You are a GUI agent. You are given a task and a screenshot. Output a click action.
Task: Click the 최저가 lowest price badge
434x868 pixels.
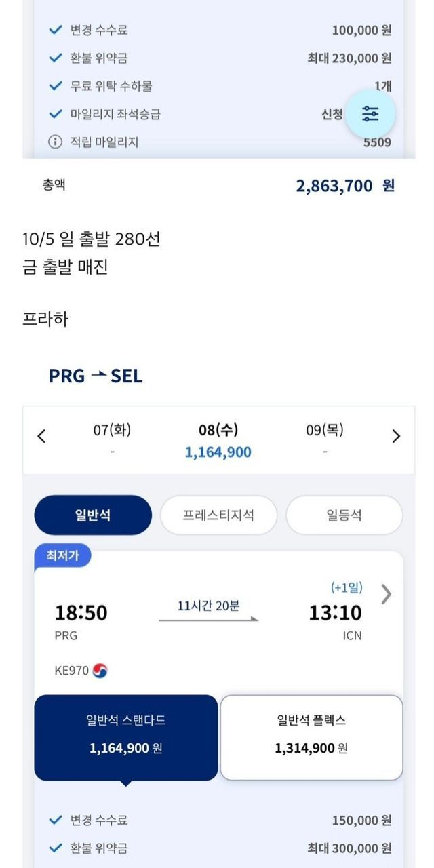click(x=62, y=556)
